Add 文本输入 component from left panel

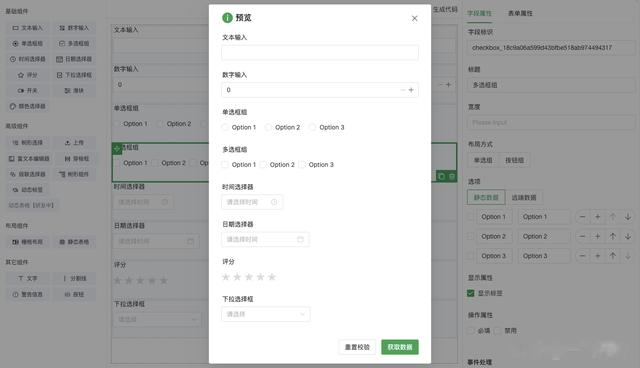pos(27,28)
